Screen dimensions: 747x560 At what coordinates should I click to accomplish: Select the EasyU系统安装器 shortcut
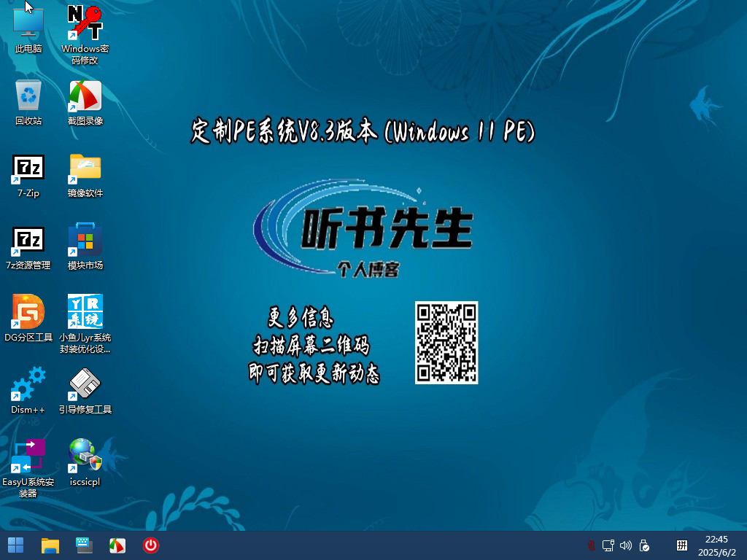click(x=28, y=467)
